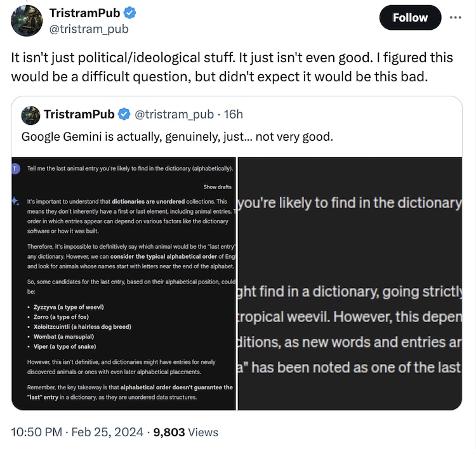Click the purple 'T' user avatar in image
Image resolution: width=476 pixels, height=449 pixels.
17,168
